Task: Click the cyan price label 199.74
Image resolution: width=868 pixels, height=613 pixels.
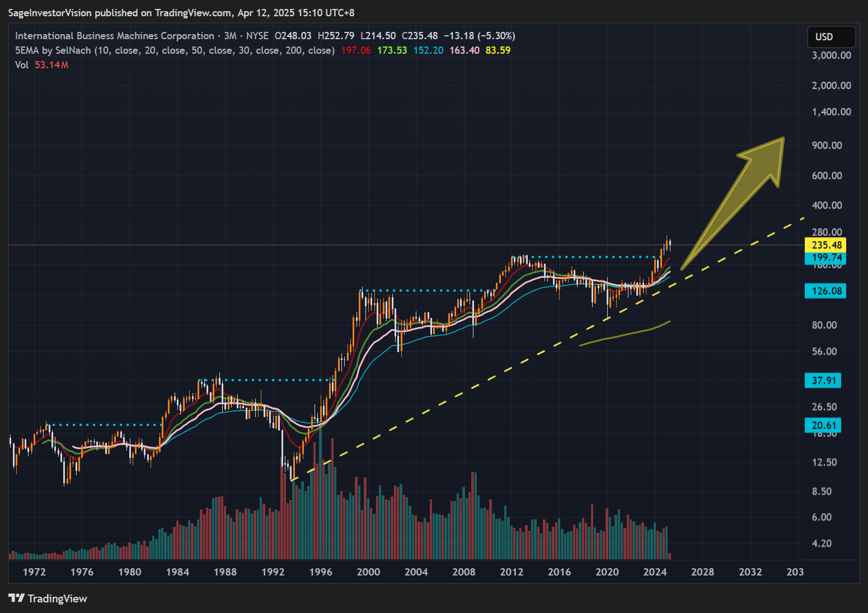Action: 825,258
